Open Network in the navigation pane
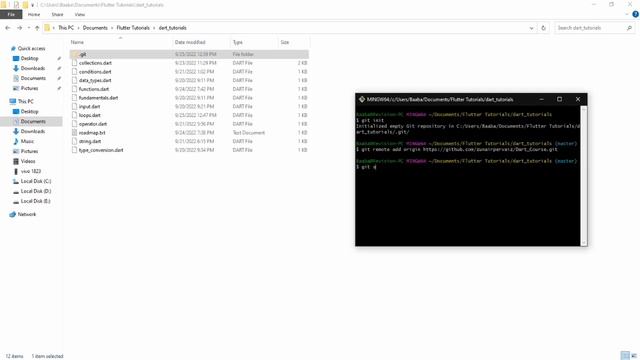 (27, 214)
